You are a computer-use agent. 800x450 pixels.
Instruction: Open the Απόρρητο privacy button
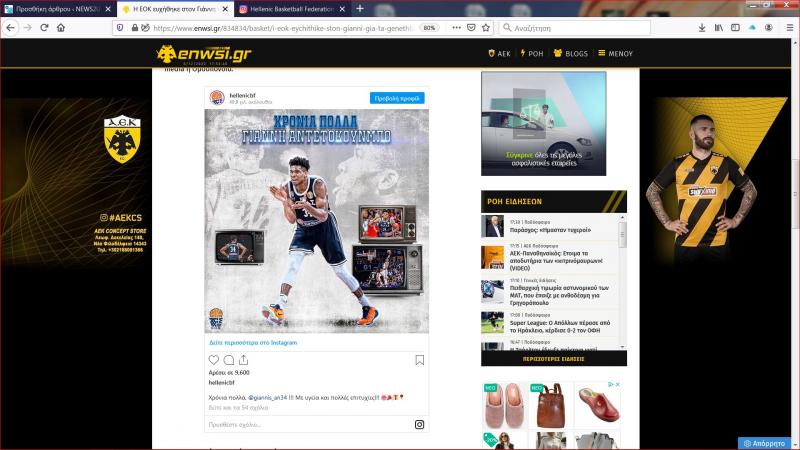tap(764, 443)
